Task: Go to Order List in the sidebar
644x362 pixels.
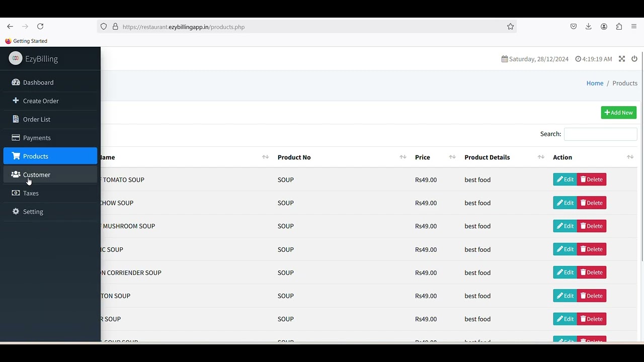Action: coord(50,119)
